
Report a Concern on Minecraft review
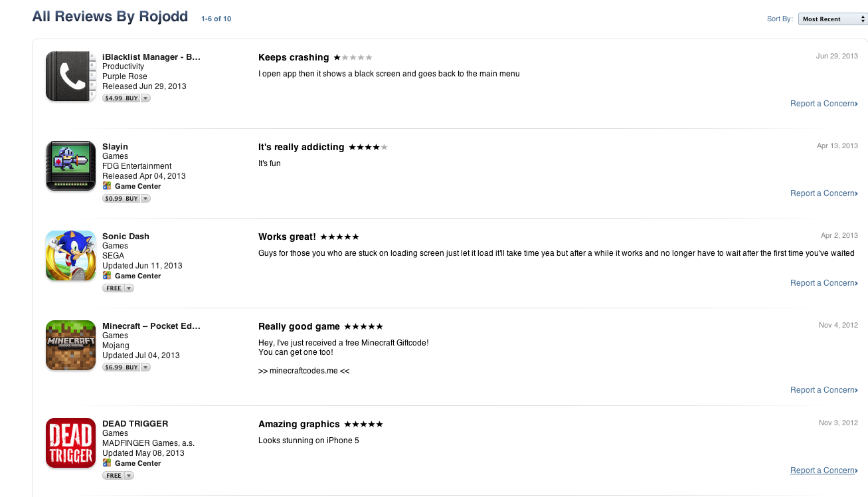pyautogui.click(x=824, y=390)
